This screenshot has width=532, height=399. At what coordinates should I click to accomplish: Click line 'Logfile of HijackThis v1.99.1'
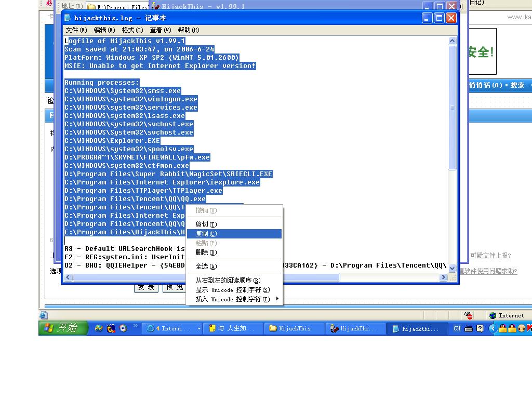click(125, 41)
